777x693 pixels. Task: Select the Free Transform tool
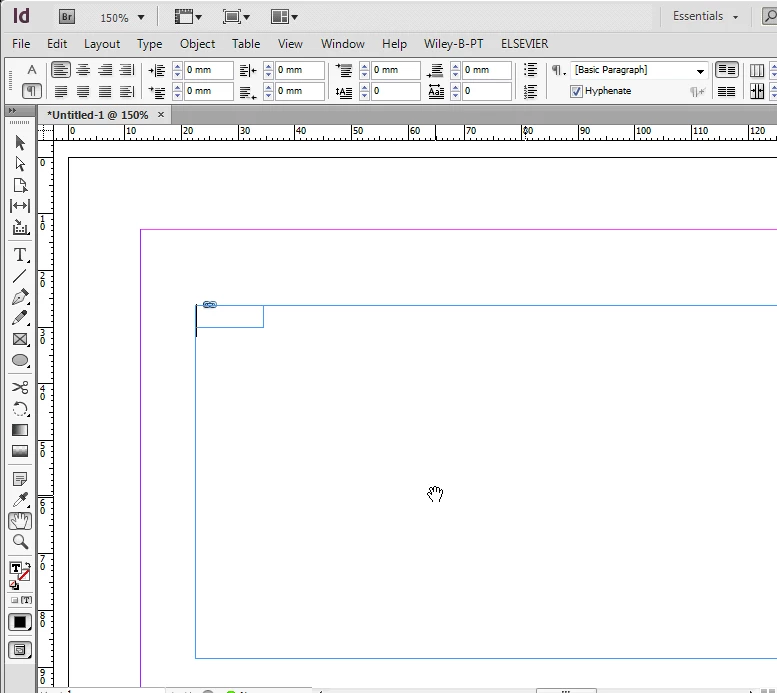click(20, 409)
